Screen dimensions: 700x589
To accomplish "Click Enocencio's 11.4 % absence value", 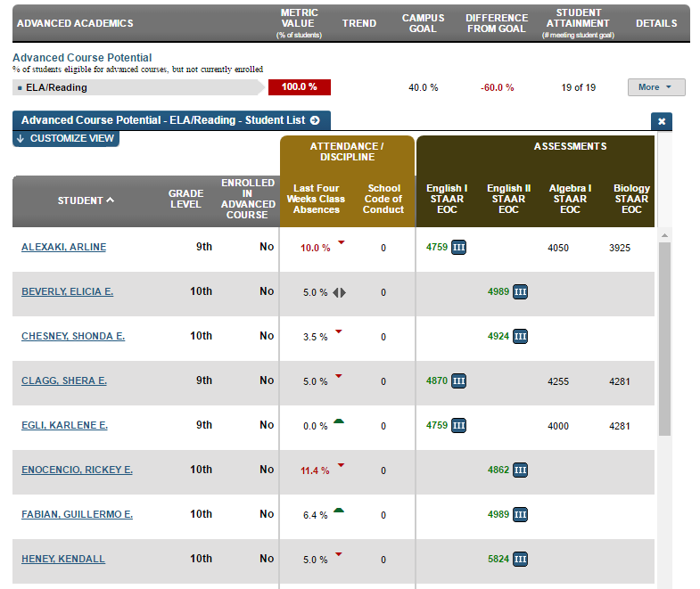I will point(315,470).
